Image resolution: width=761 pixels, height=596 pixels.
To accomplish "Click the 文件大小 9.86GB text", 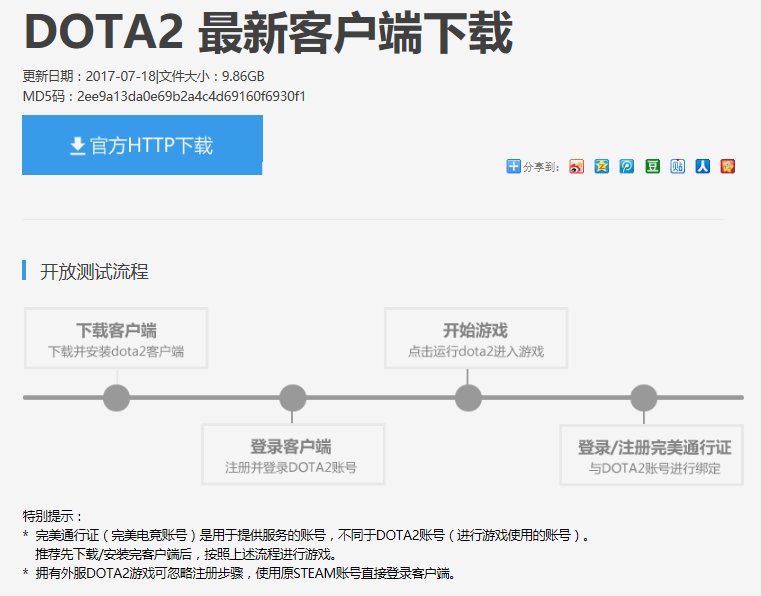I will [x=211, y=76].
